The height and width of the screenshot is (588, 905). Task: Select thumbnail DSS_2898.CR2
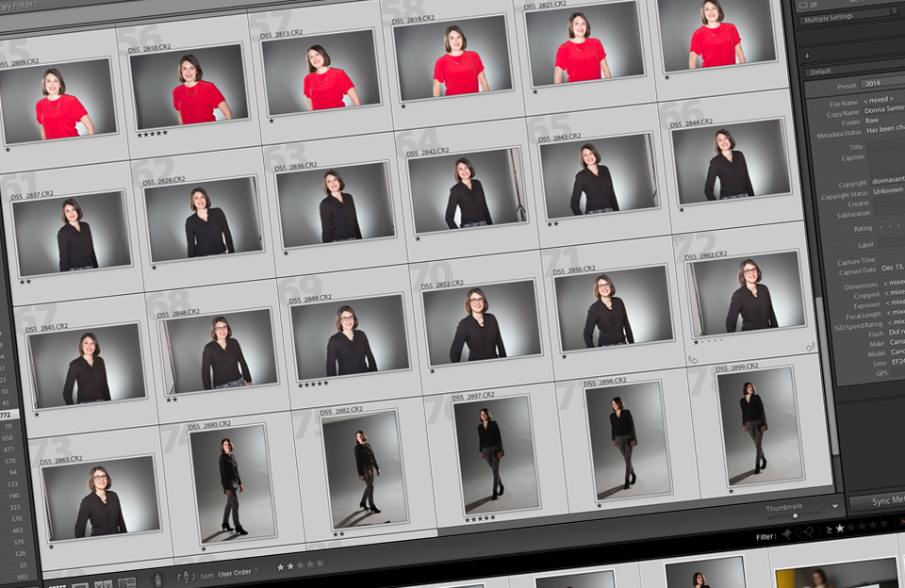click(628, 441)
